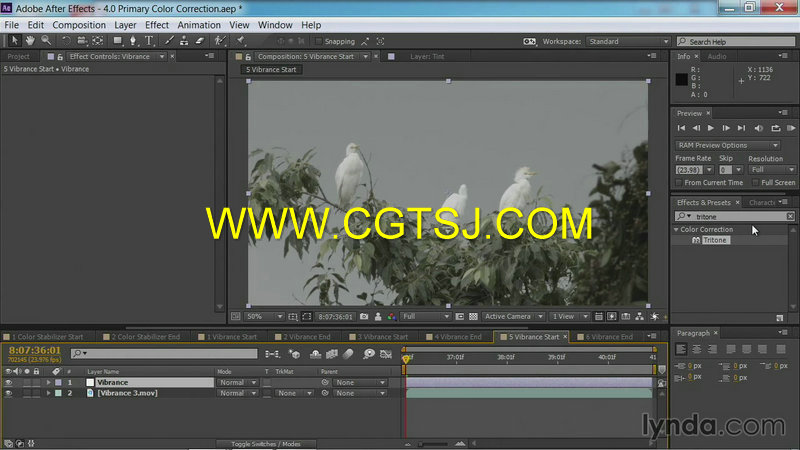Viewport: 800px width, 450px height.
Task: Expand the Vibrance layer properties
Action: coord(48,382)
